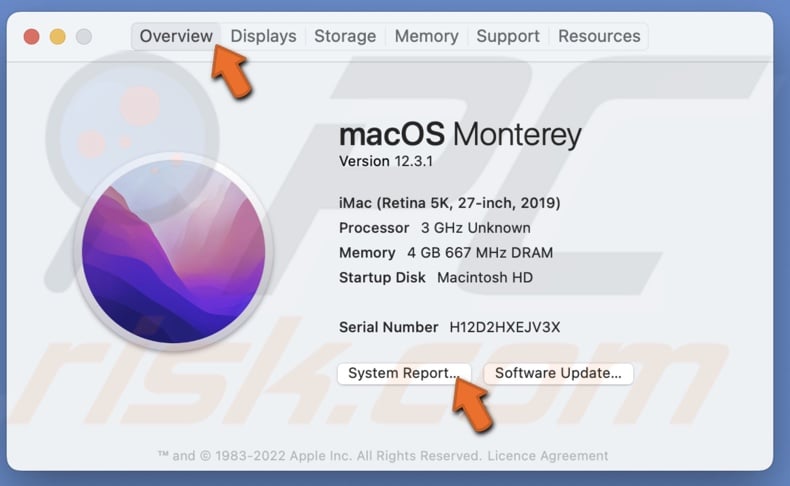Open the Support tab

coord(508,36)
